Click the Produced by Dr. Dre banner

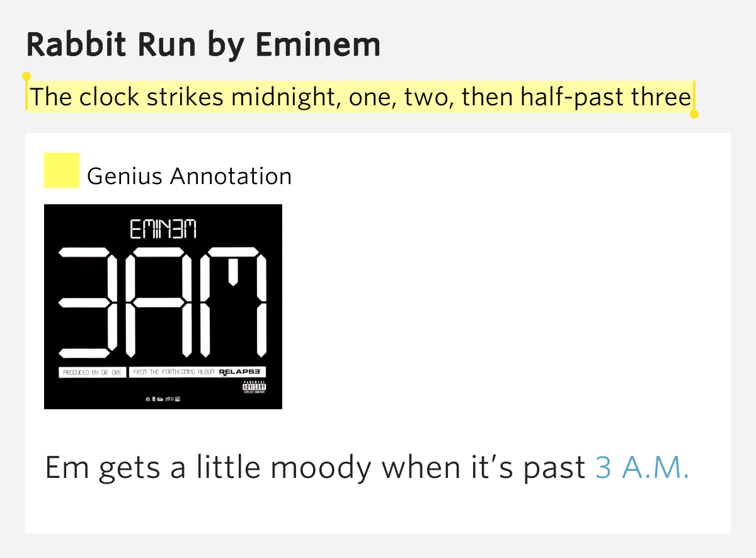92,373
